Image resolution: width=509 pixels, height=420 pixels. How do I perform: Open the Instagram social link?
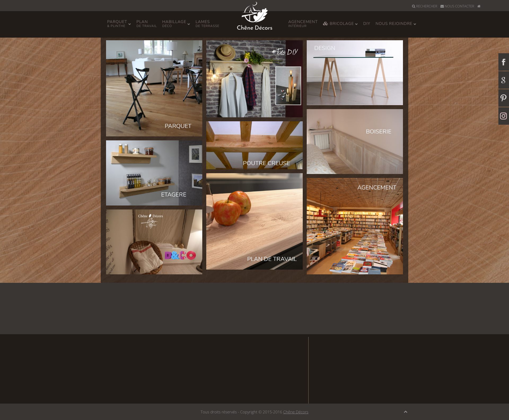(503, 116)
